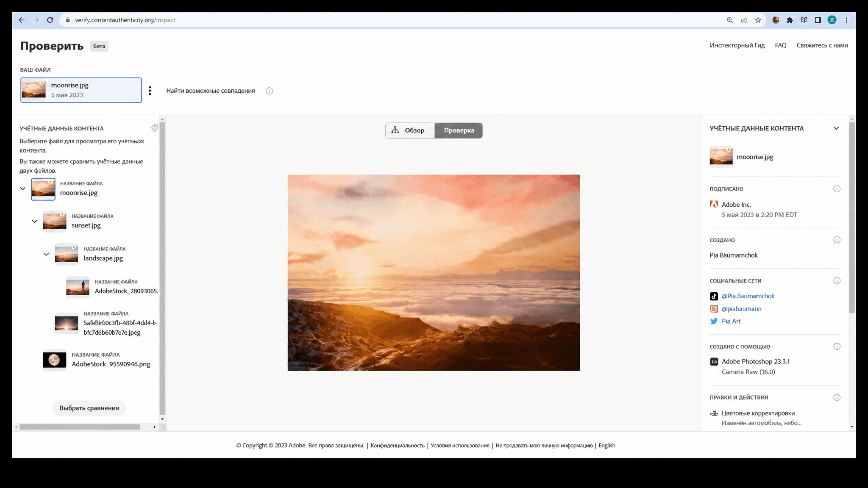Click the info icon for ПРАВКИ И ДЕЙСТВИЯ
The image size is (868, 488).
(x=837, y=397)
